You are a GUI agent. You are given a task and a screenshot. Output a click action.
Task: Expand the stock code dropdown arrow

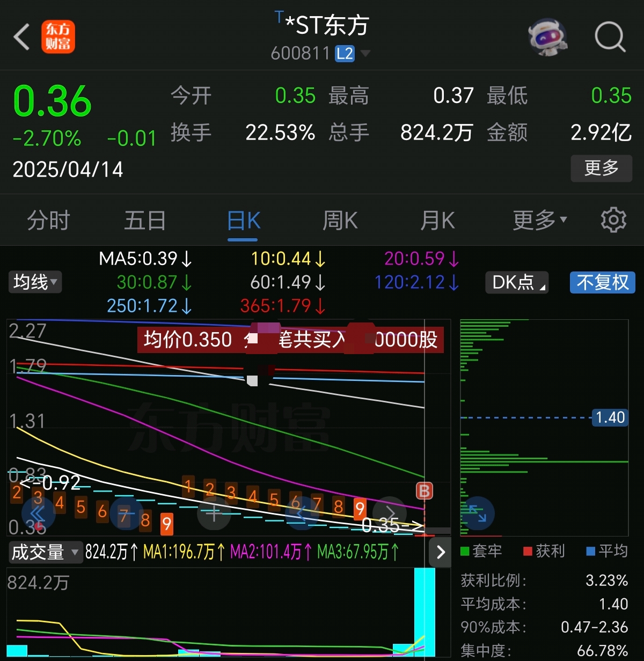coord(365,54)
